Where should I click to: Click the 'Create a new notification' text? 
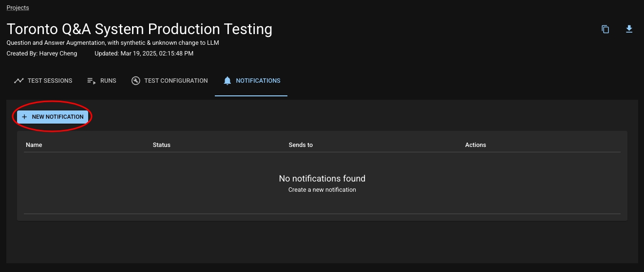pyautogui.click(x=322, y=190)
